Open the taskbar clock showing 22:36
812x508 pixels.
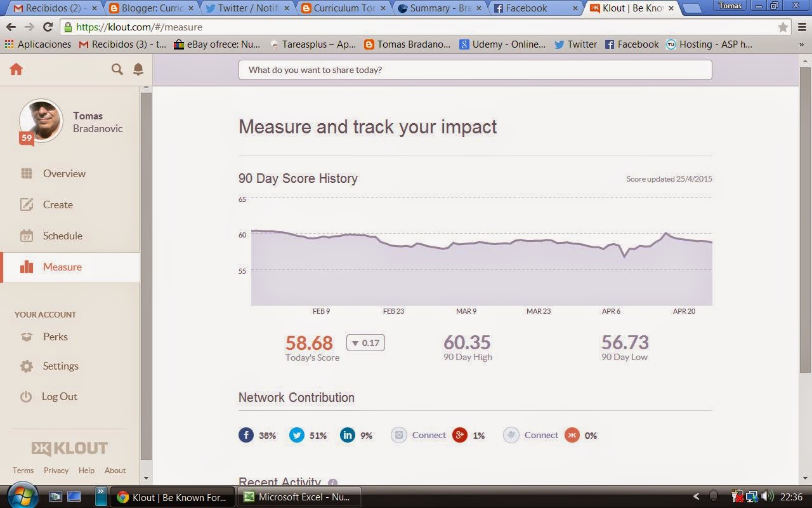tap(791, 497)
